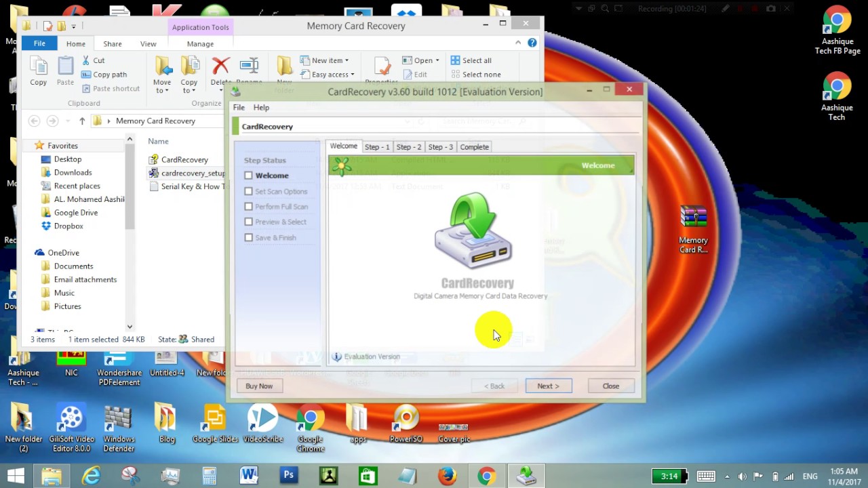868x488 pixels.
Task: Open the CardRecovery Help menu
Action: (261, 108)
